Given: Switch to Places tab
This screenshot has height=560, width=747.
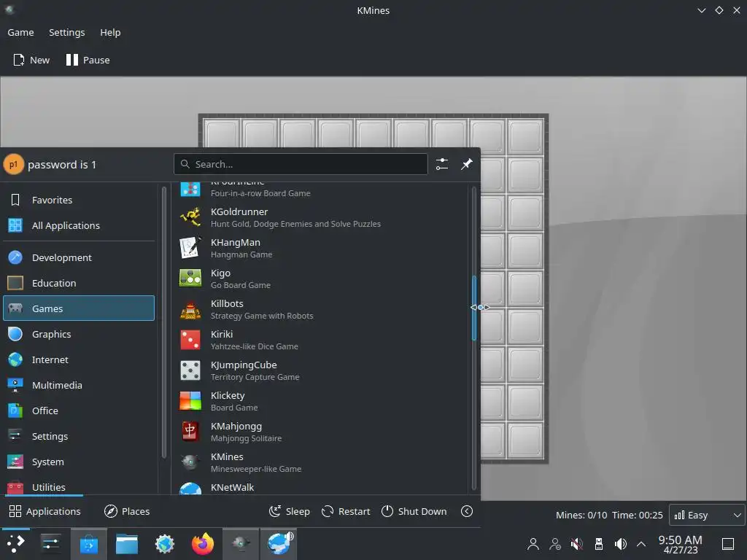Looking at the screenshot, I should pyautogui.click(x=127, y=511).
